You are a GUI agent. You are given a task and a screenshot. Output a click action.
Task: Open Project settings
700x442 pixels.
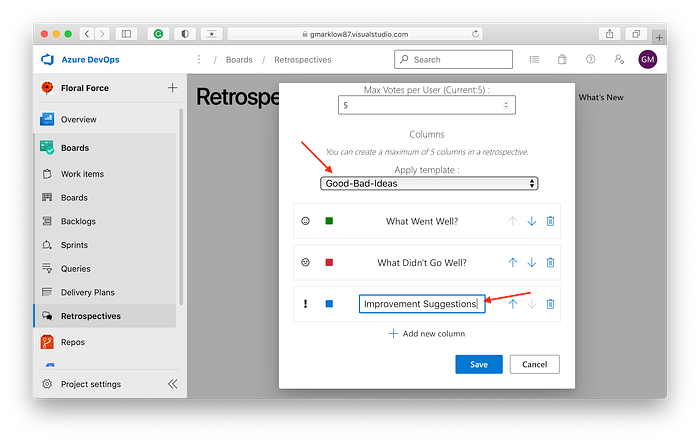tap(91, 384)
